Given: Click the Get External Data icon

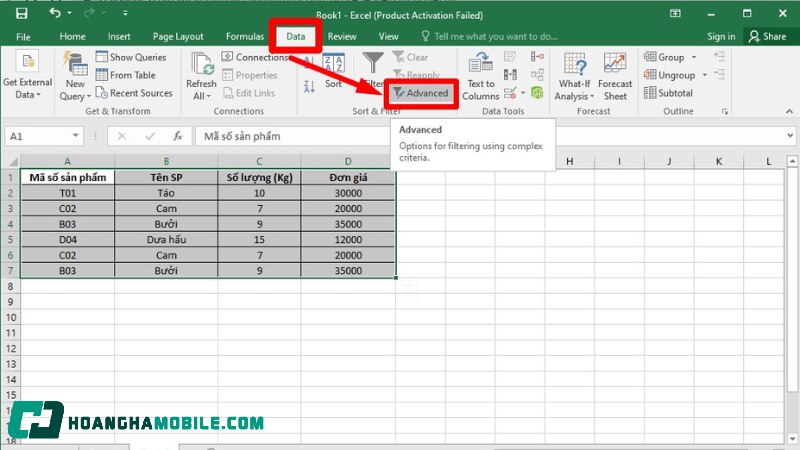Looking at the screenshot, I should click(x=28, y=62).
